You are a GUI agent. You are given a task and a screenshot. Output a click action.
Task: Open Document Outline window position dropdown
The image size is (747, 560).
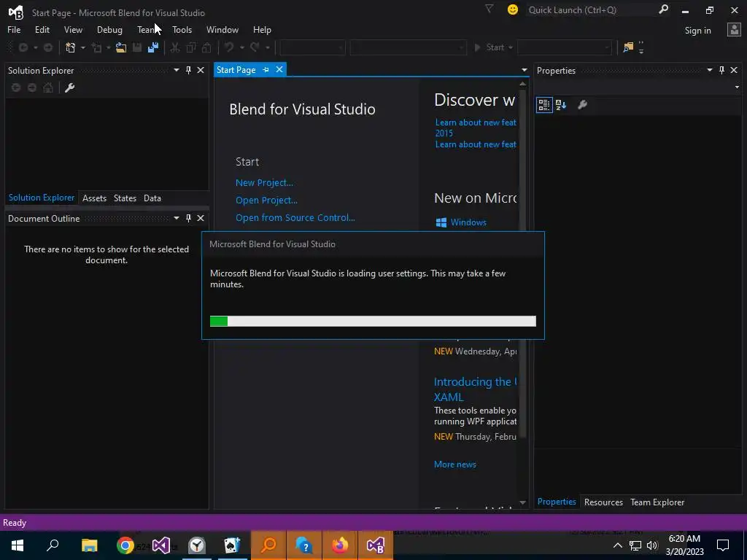click(177, 218)
